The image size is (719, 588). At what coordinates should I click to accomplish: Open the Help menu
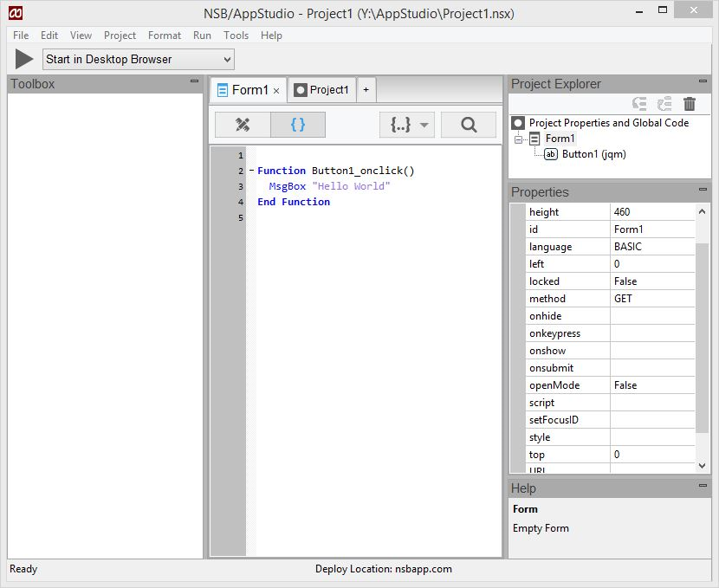coord(271,36)
